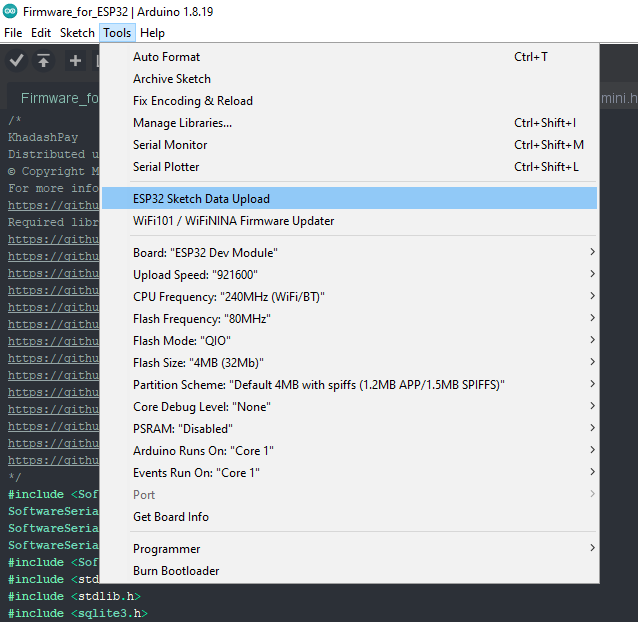The height and width of the screenshot is (622, 638).
Task: Click the last https://githu link above the comment end
Action: (53, 460)
